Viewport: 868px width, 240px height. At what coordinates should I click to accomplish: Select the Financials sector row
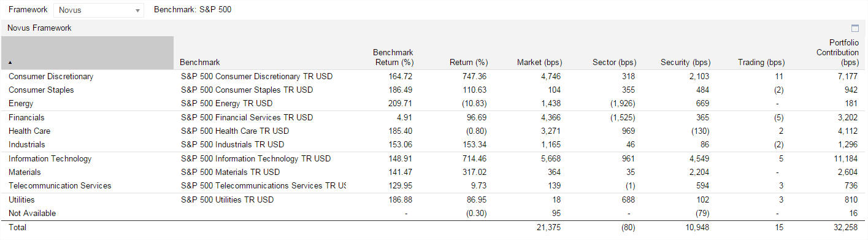pos(434,117)
